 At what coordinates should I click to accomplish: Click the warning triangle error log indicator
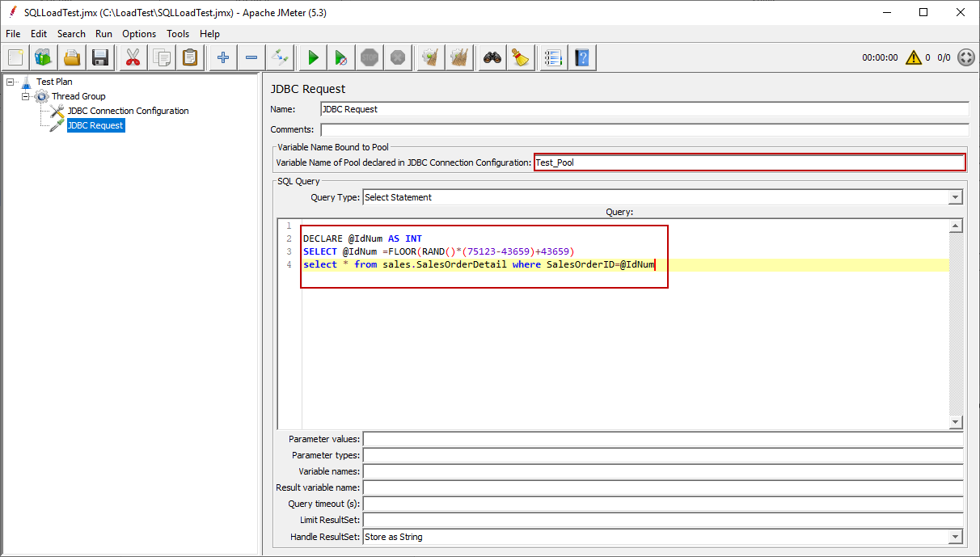(914, 57)
